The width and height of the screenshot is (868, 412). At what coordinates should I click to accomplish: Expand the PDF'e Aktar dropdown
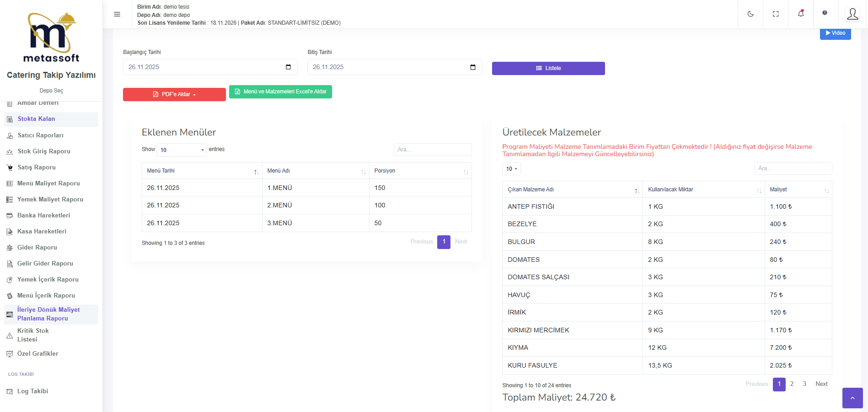[174, 94]
